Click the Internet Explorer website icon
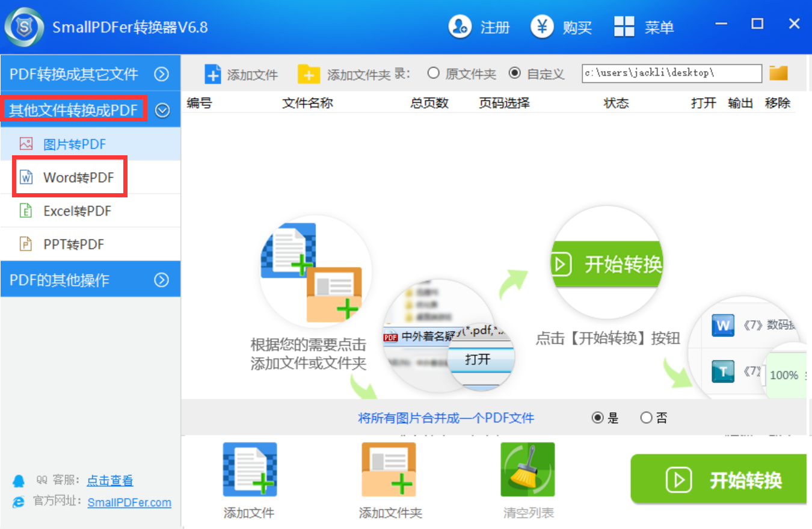 pos(19,502)
